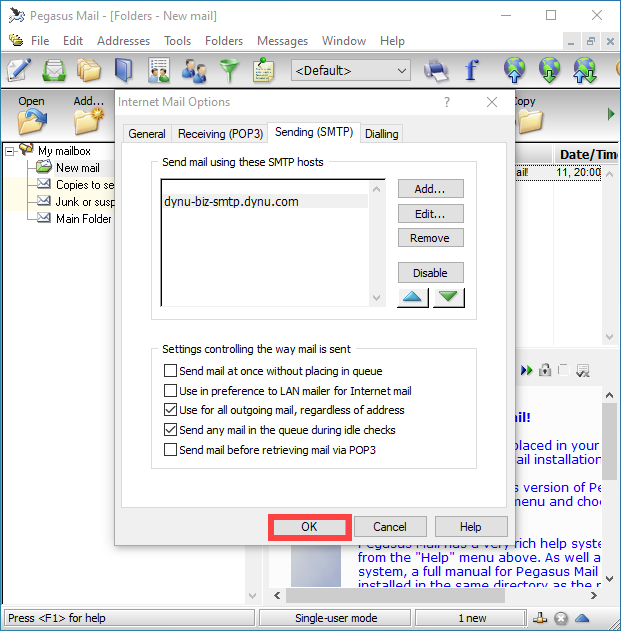Click the Add folder icon button

point(89,115)
